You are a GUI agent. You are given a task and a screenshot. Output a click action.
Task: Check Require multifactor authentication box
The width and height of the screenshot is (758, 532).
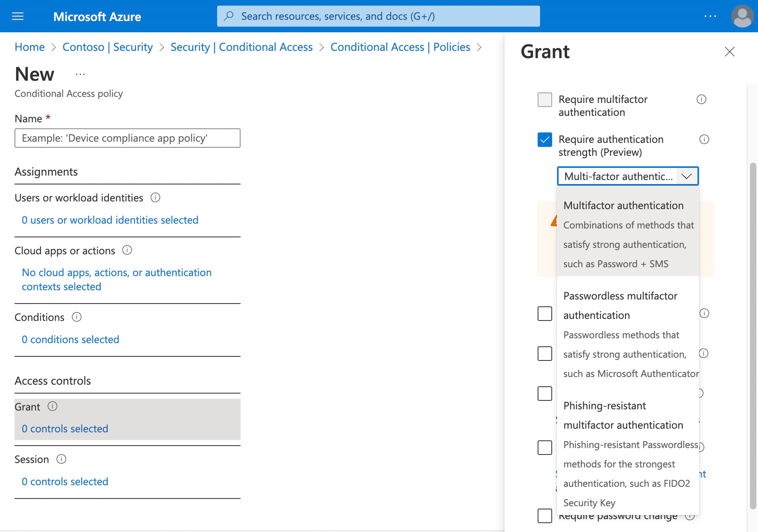[545, 100]
